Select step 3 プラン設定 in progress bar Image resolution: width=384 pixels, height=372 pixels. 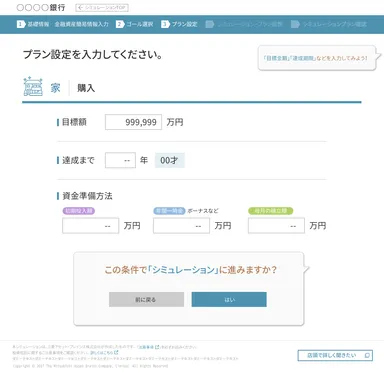tap(179, 24)
